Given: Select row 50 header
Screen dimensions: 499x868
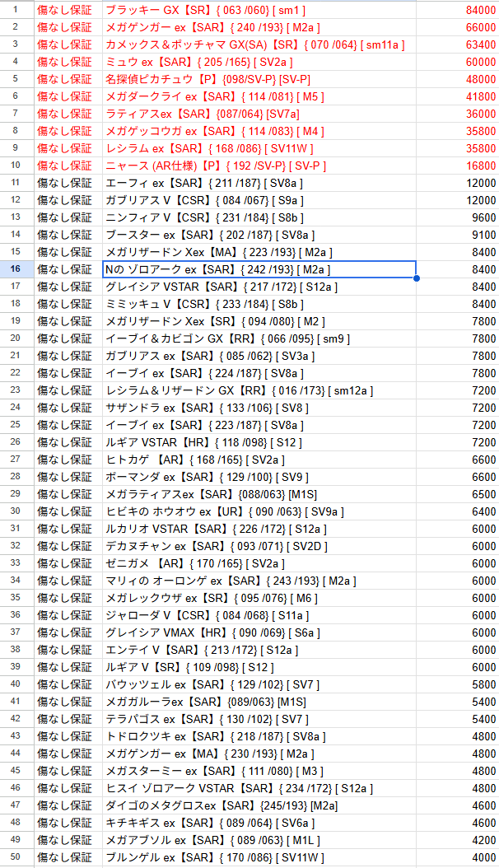Looking at the screenshot, I should (16, 857).
